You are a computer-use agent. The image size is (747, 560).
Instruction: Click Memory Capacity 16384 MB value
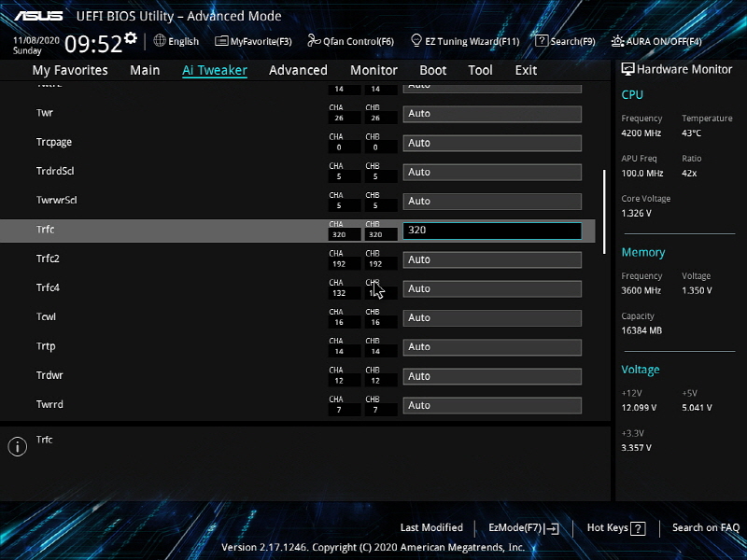(641, 330)
